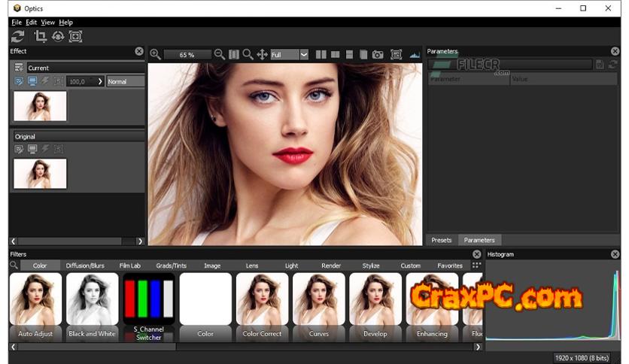Click the filter search magnifier icon

coord(14,265)
